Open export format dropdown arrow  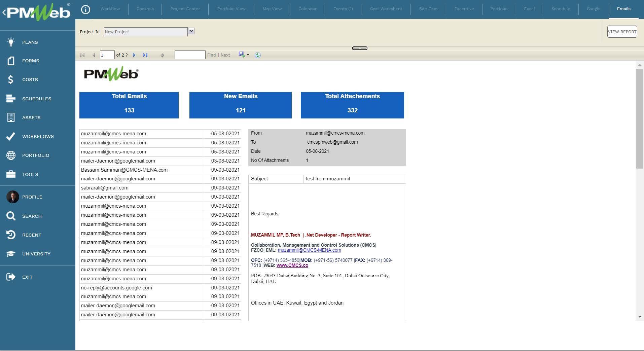(x=248, y=55)
